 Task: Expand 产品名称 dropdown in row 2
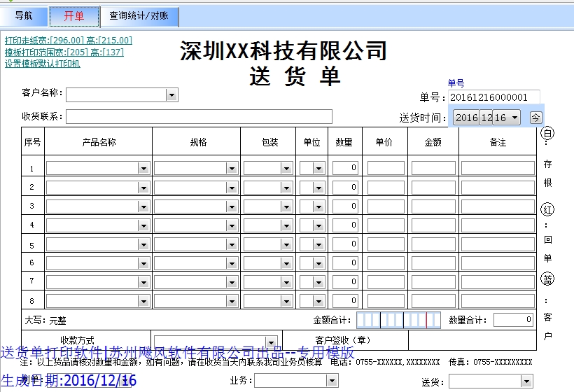143,188
